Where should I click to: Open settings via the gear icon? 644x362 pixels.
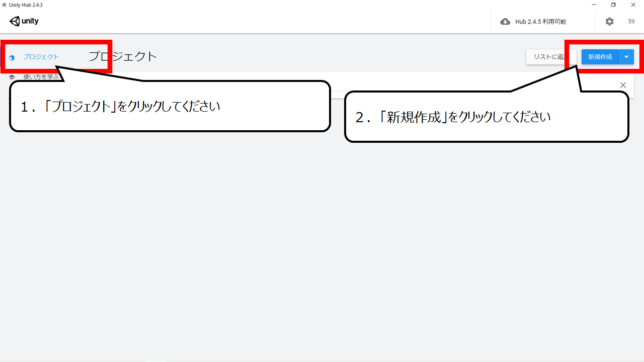[609, 22]
